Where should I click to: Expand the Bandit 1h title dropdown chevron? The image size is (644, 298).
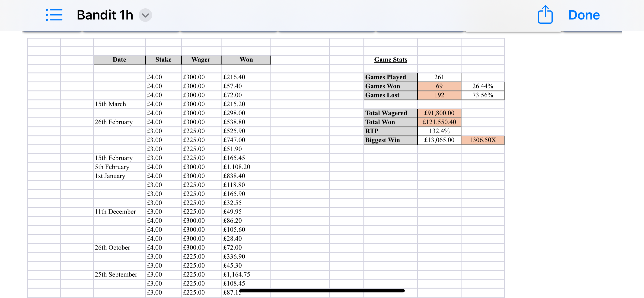pyautogui.click(x=145, y=15)
